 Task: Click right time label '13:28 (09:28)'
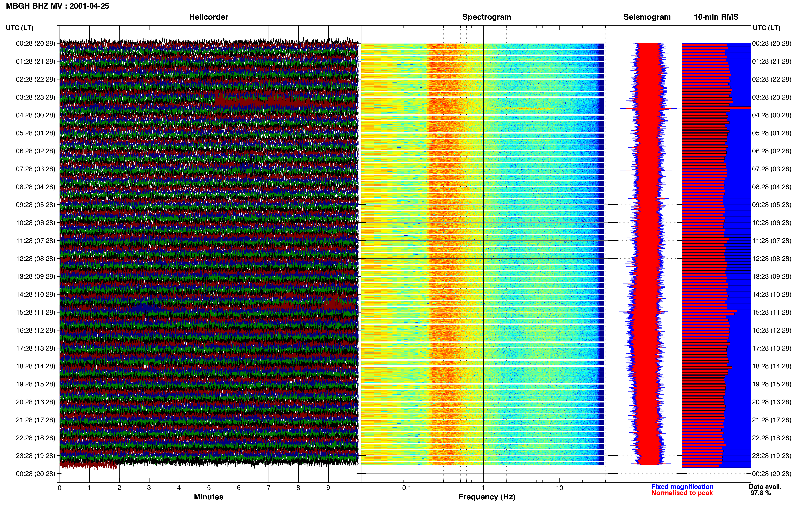[772, 277]
